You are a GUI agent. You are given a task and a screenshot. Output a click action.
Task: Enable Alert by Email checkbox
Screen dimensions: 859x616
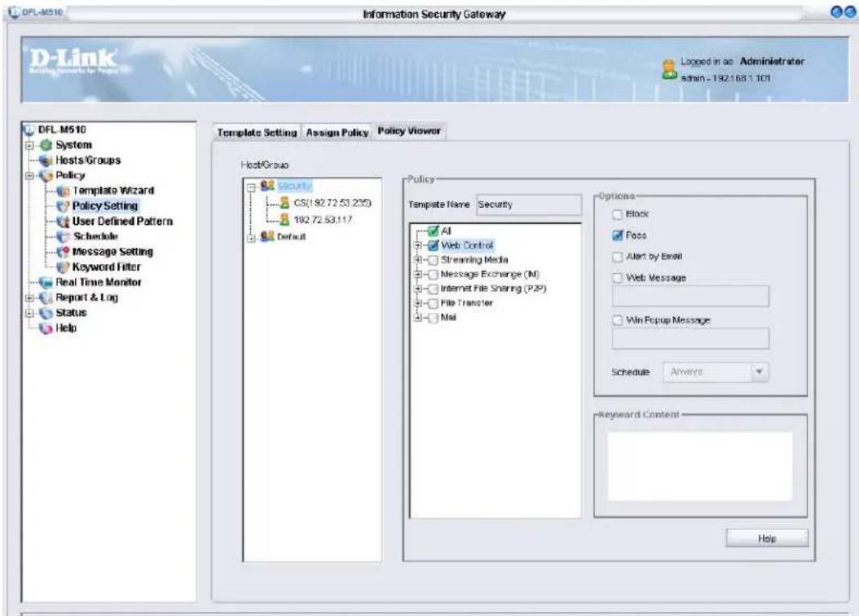coord(618,257)
